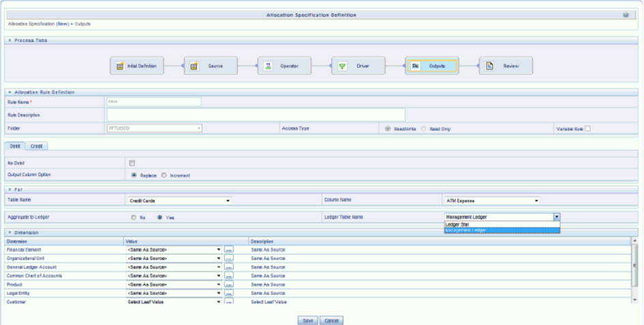This screenshot has width=644, height=325.
Task: Open browse button for Organizational Unit
Action: [x=229, y=258]
